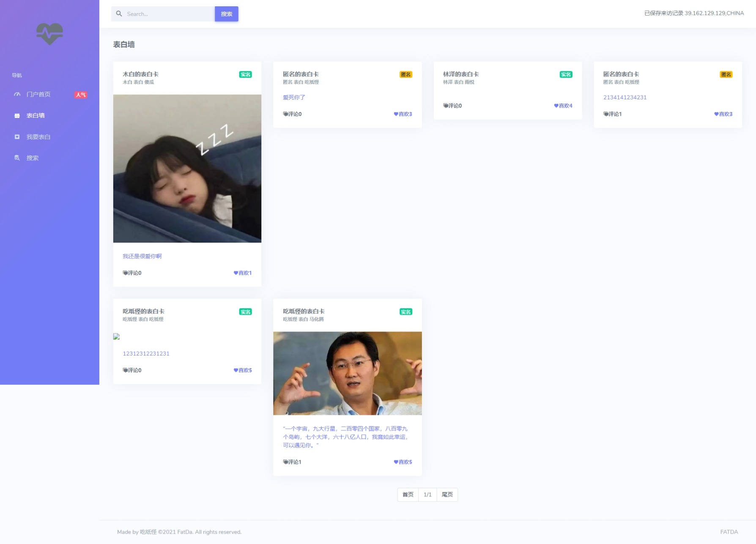Click the heart box icon beside 我要表白
This screenshot has width=756, height=544.
click(x=17, y=137)
